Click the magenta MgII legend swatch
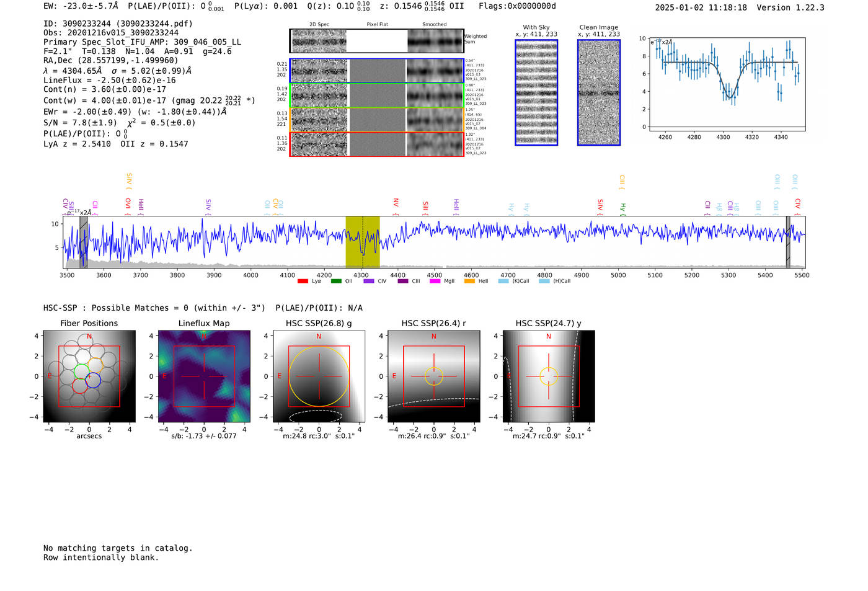868x591 pixels. click(435, 281)
